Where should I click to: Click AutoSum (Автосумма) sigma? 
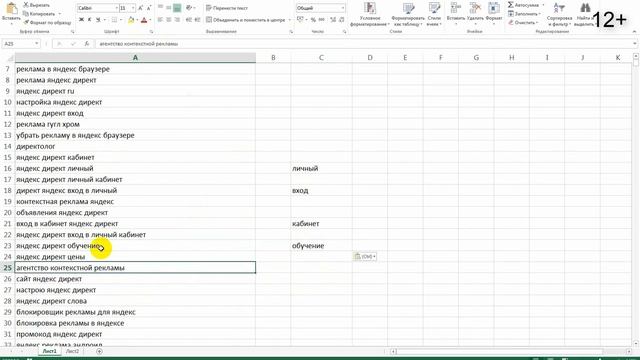point(524,5)
